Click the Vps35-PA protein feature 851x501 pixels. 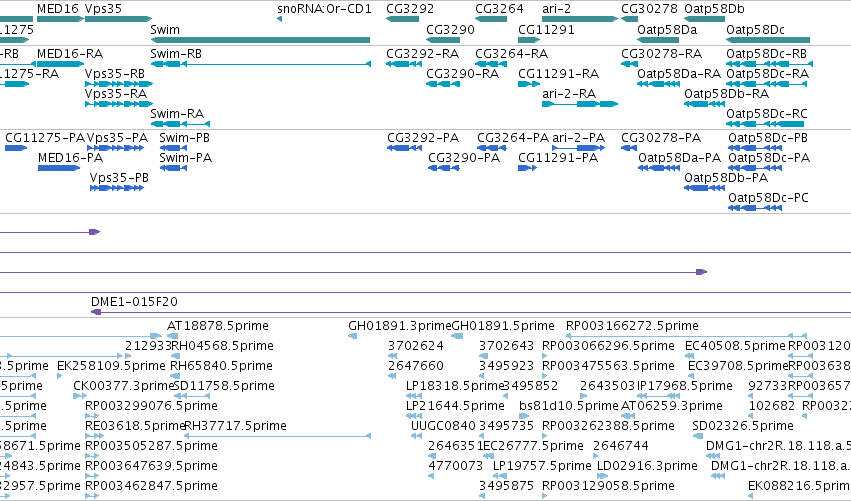(x=116, y=148)
